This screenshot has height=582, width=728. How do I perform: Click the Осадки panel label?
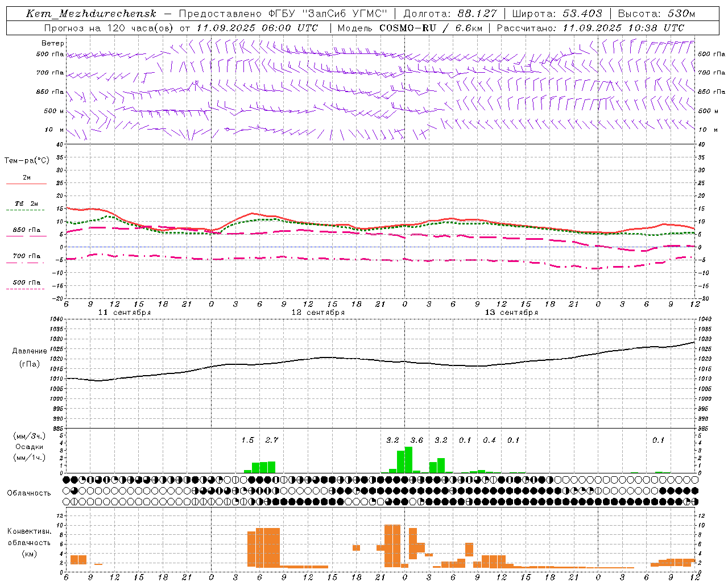tap(29, 447)
